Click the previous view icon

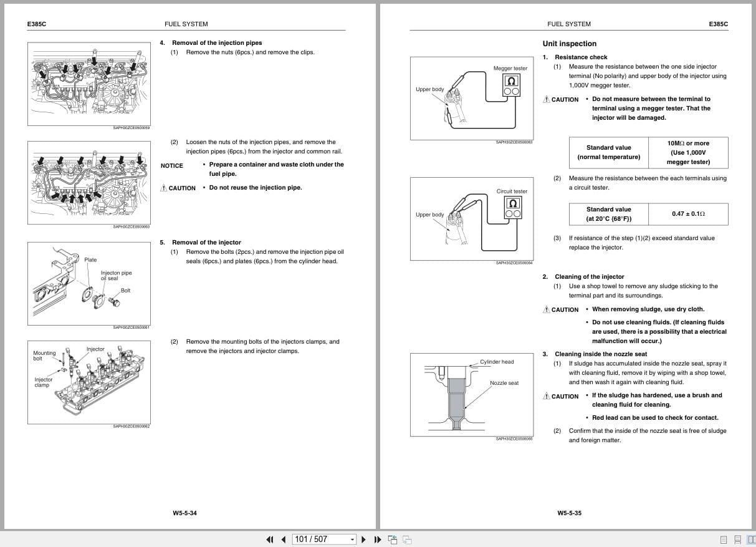(x=393, y=540)
